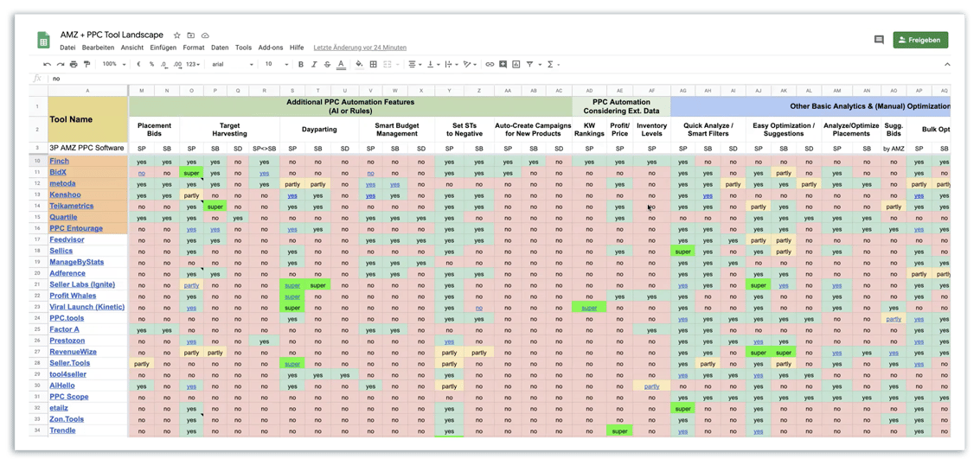Toggle italic formatting
980x465 pixels.
tap(314, 64)
